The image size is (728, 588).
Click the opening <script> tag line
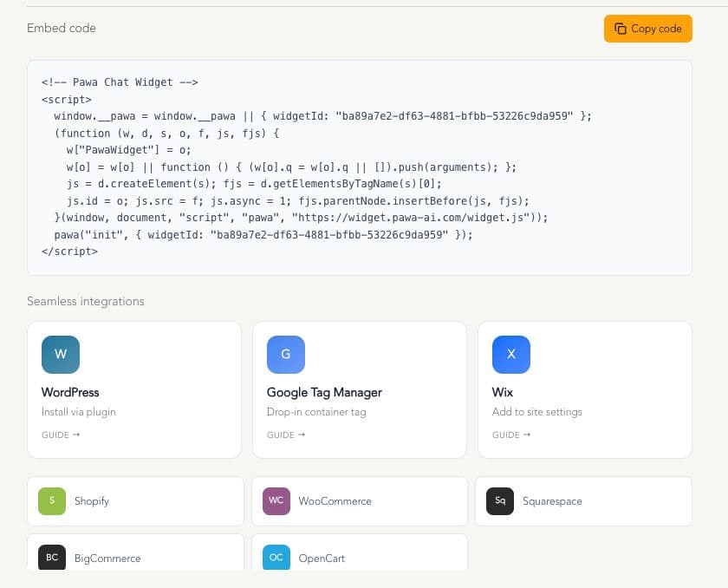(x=67, y=100)
